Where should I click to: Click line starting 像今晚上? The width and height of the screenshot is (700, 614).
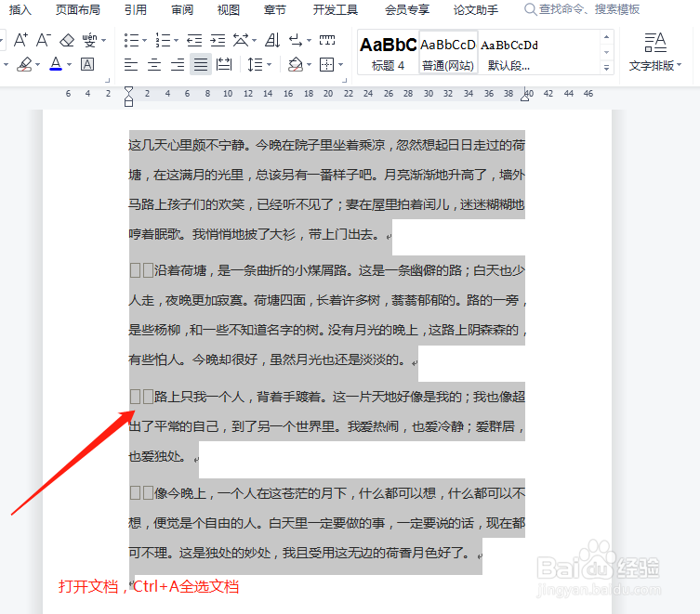(327, 493)
